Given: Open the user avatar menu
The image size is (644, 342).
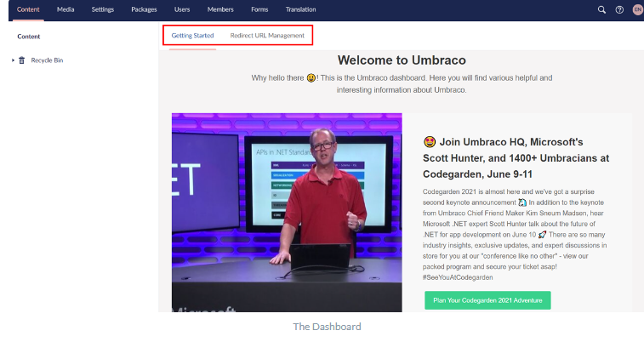Looking at the screenshot, I should pos(638,9).
